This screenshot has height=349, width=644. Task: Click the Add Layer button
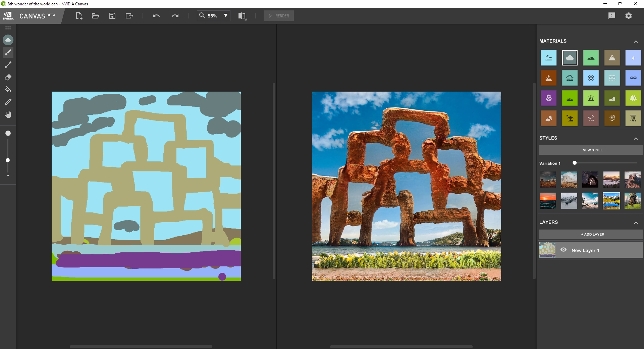(x=591, y=234)
